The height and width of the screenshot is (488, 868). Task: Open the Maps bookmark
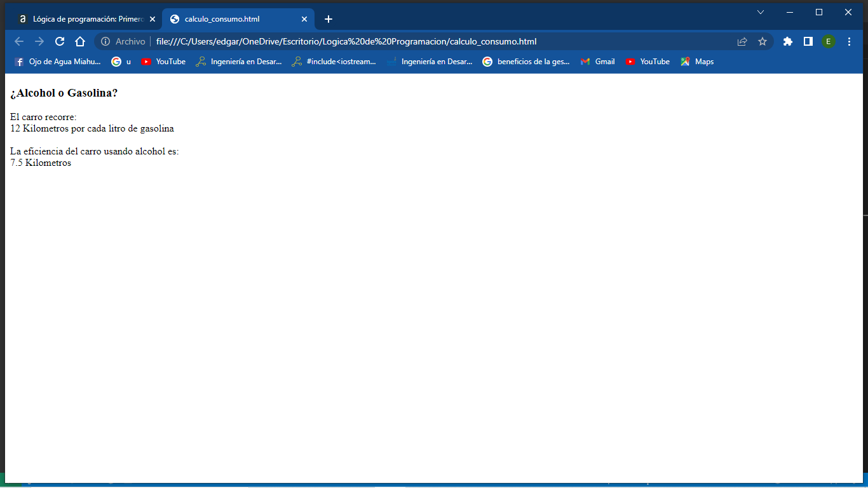pyautogui.click(x=697, y=62)
